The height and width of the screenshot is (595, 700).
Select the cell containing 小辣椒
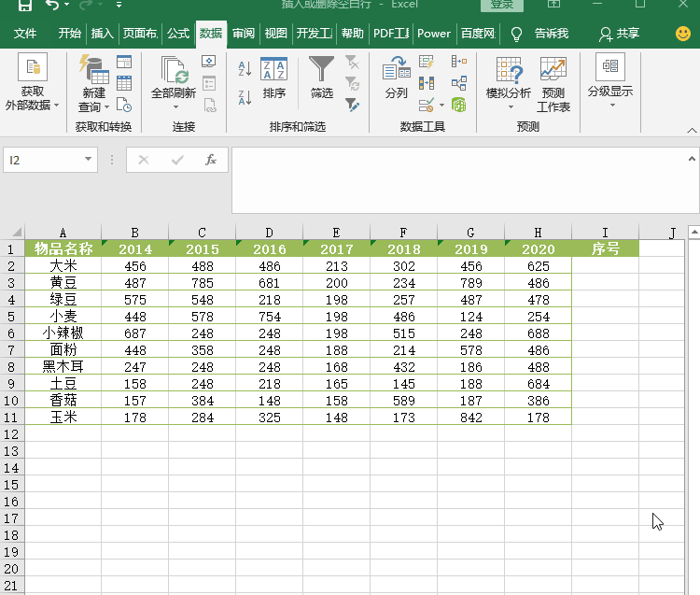(x=63, y=333)
